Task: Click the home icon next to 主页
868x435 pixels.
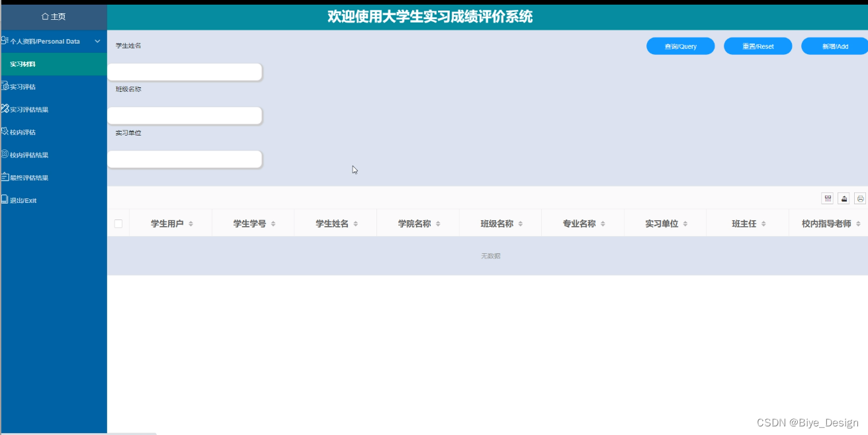Action: pos(45,17)
